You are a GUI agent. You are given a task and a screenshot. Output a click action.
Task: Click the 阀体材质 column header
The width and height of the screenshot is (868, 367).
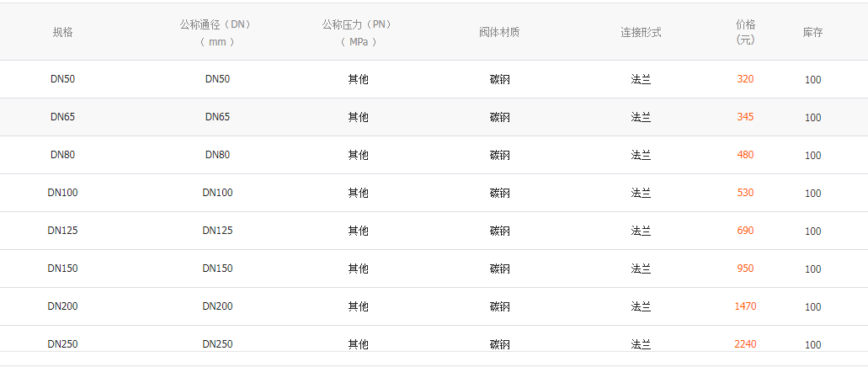click(x=499, y=33)
